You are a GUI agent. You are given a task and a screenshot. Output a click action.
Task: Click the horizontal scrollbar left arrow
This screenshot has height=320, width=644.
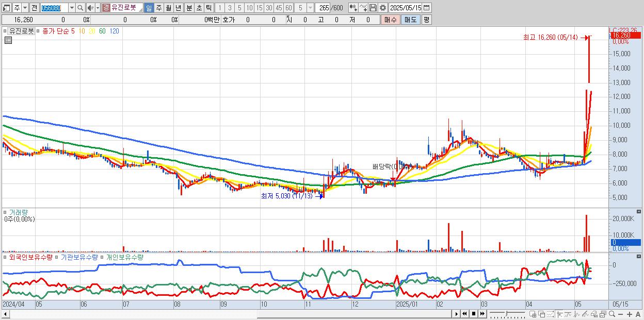[5, 314]
